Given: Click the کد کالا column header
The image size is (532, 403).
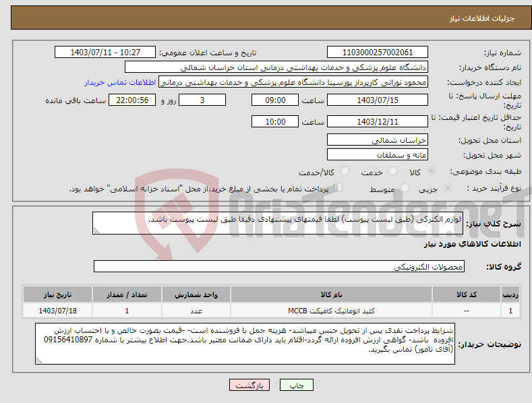Looking at the screenshot, I should (x=467, y=294).
